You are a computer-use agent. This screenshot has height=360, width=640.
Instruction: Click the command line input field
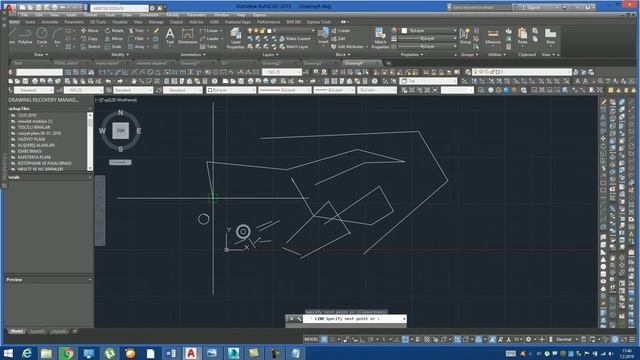pos(355,318)
